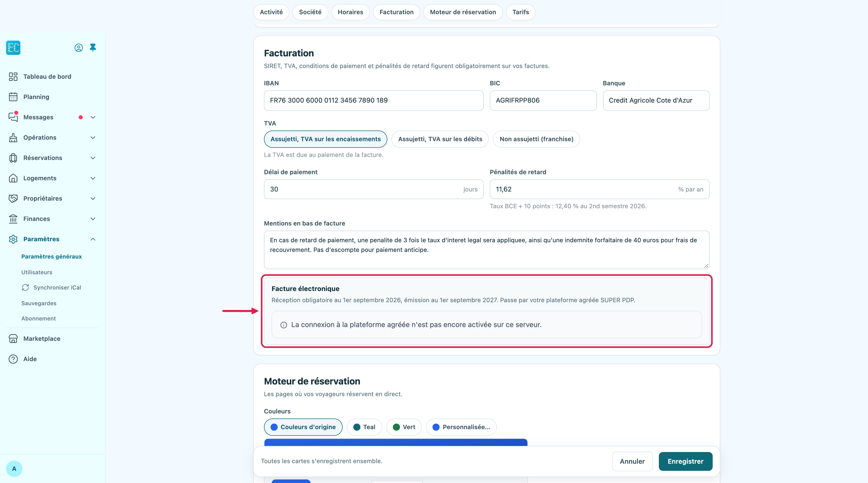Click the Logements house icon

[x=13, y=178]
